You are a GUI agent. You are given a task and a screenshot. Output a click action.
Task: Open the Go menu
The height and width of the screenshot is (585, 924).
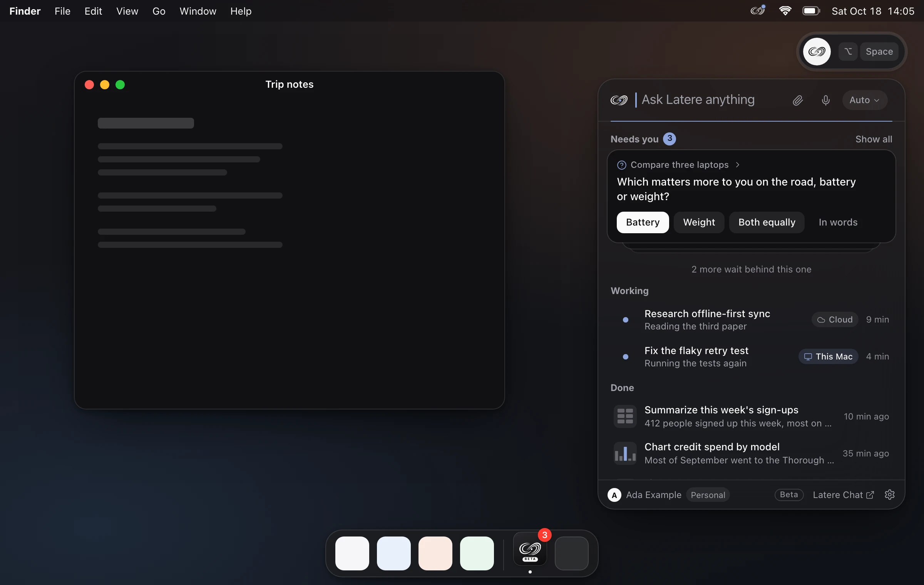coord(159,11)
